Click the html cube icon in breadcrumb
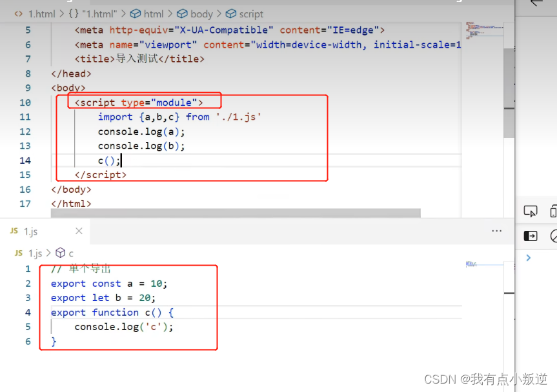This screenshot has height=392, width=557. click(136, 14)
